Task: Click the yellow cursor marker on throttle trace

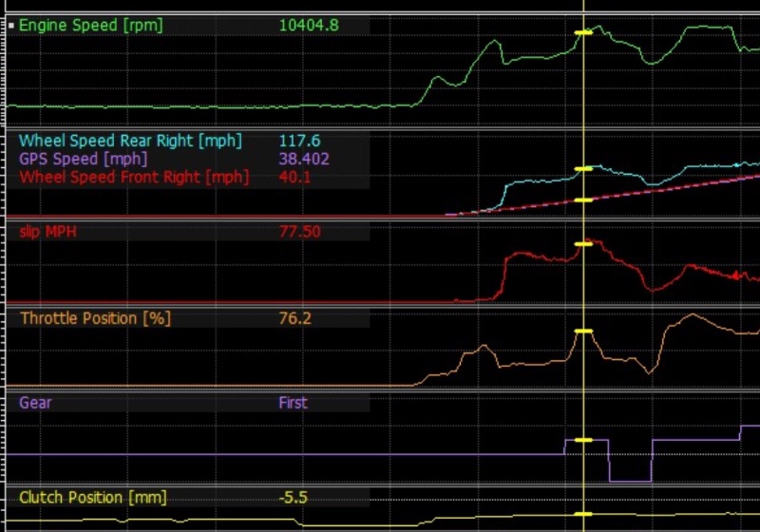Action: click(x=583, y=331)
